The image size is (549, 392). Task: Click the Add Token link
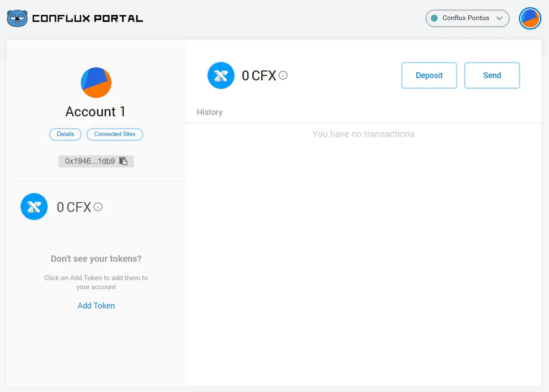point(96,305)
